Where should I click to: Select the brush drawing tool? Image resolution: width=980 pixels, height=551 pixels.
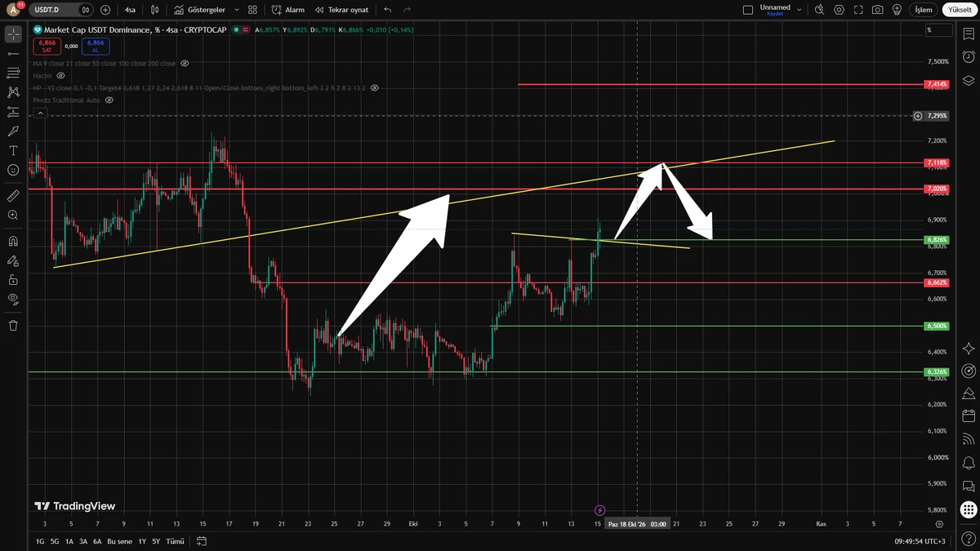(13, 131)
